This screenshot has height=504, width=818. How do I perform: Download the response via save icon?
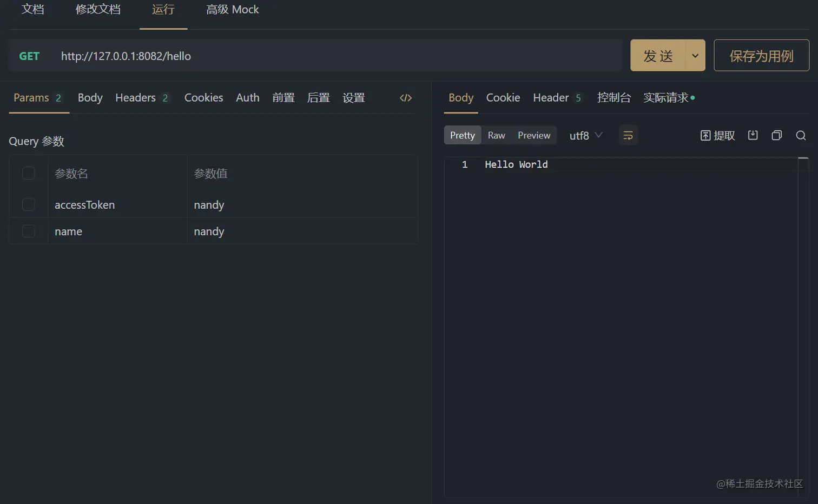753,135
